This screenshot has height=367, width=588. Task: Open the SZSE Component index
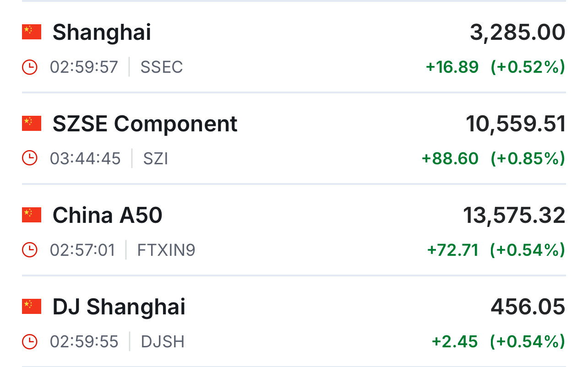click(x=145, y=124)
